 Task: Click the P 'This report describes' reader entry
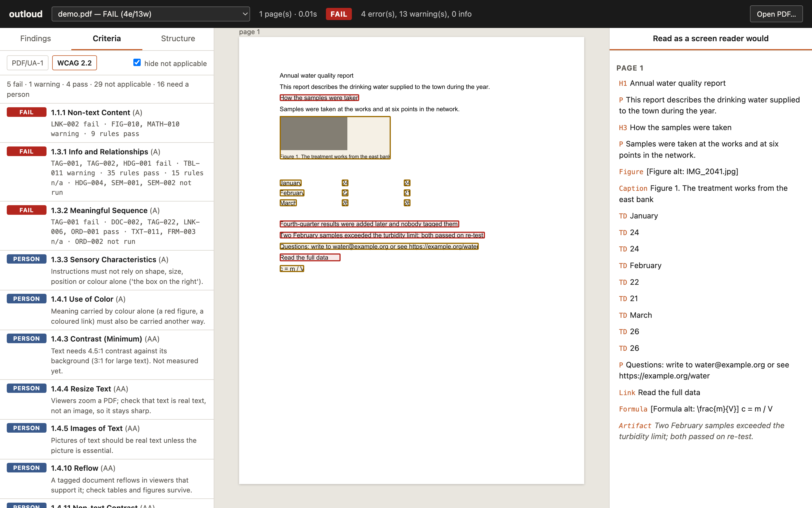(709, 105)
